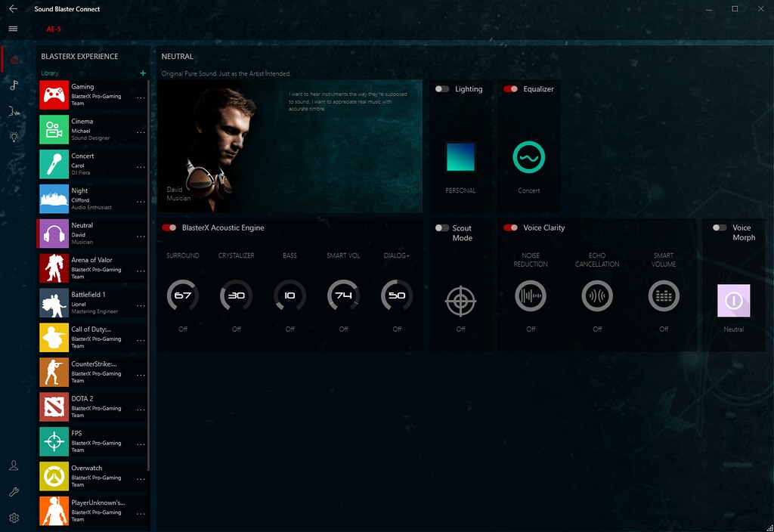Toggle the BlasterX Acoustic Engine switch
The height and width of the screenshot is (532, 774).
point(169,227)
